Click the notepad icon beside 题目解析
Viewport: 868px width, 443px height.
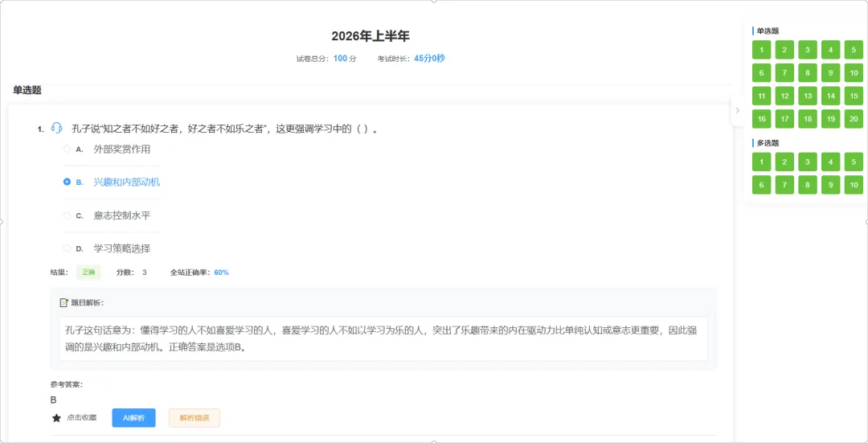63,303
